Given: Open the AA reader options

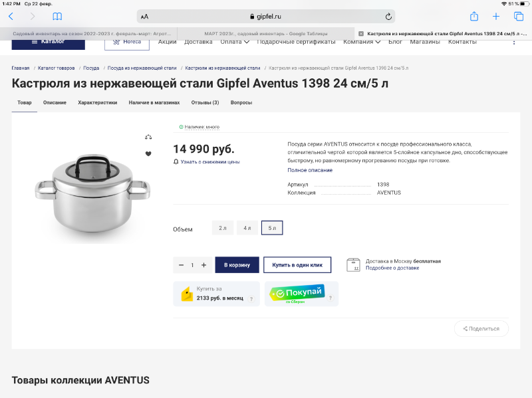Looking at the screenshot, I should (x=144, y=17).
